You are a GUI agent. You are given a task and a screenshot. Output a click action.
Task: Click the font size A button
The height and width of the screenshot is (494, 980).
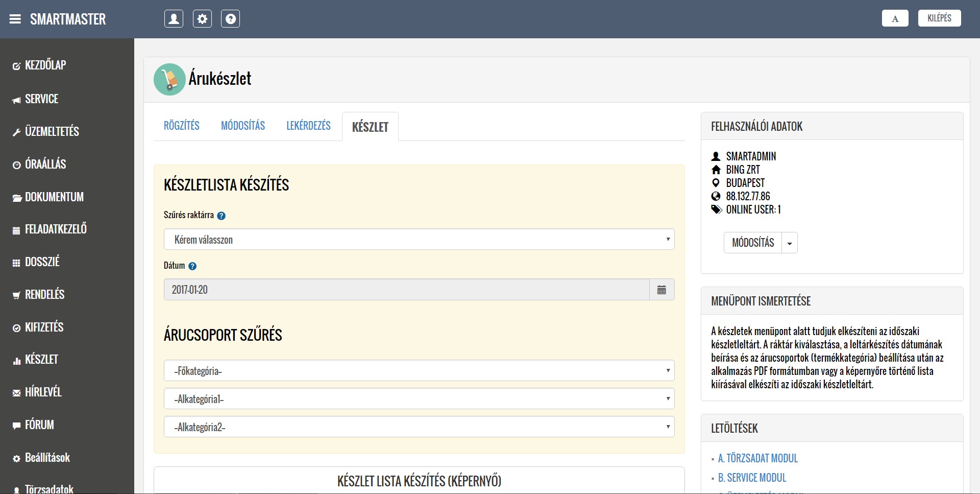(x=895, y=19)
